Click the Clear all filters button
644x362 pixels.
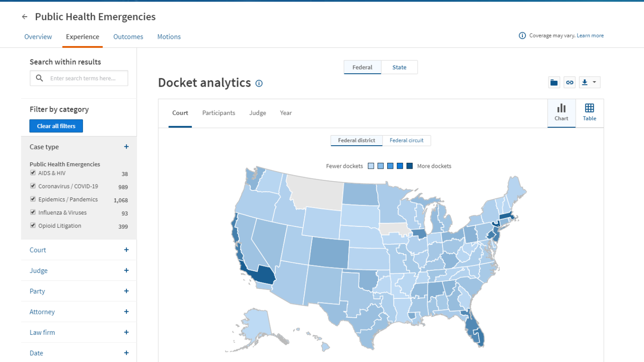tap(56, 126)
